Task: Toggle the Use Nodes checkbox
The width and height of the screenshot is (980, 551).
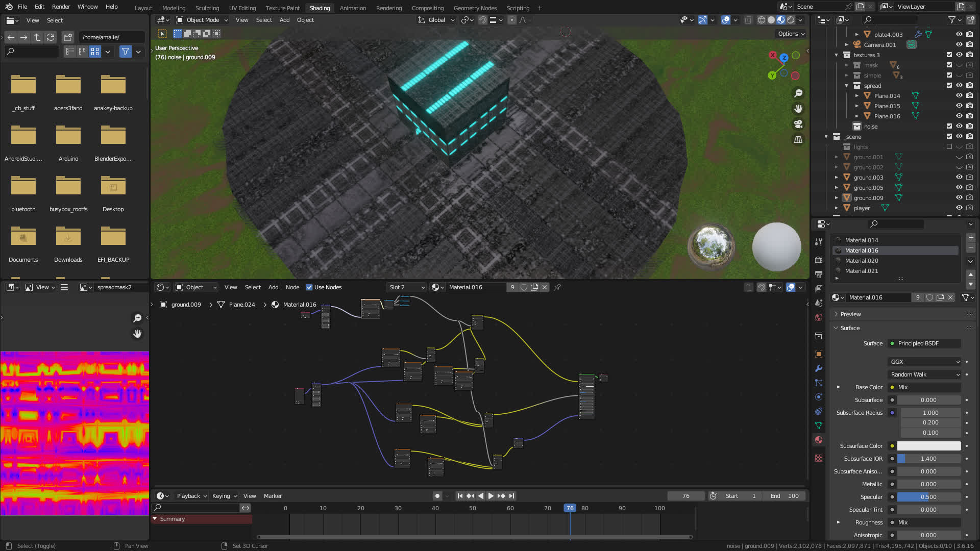Action: [309, 287]
